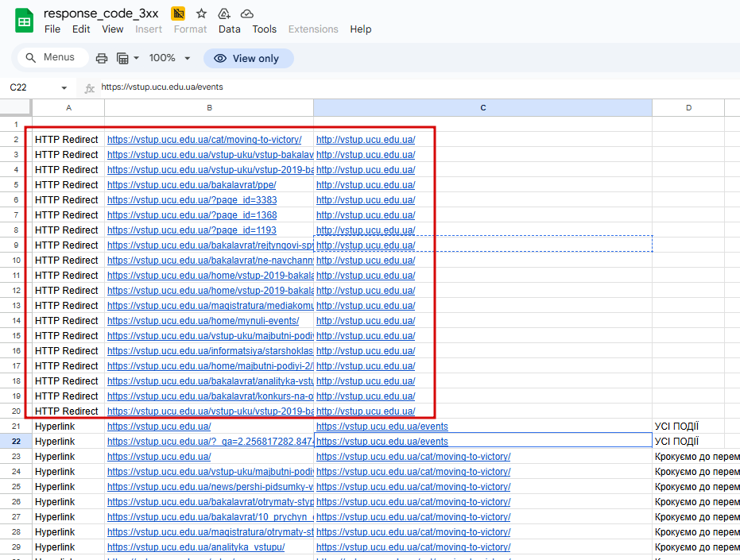Open the ?page_id=3383 link
Viewport: 740px width, 560px height.
click(x=192, y=200)
